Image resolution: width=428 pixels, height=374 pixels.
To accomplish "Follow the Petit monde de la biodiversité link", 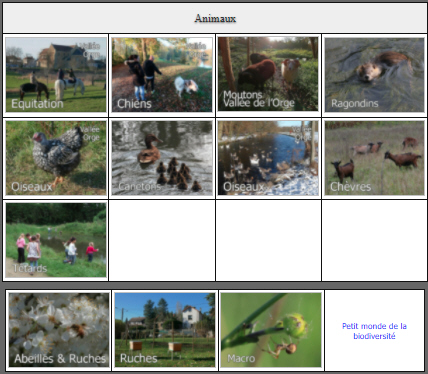I will pyautogui.click(x=374, y=331).
